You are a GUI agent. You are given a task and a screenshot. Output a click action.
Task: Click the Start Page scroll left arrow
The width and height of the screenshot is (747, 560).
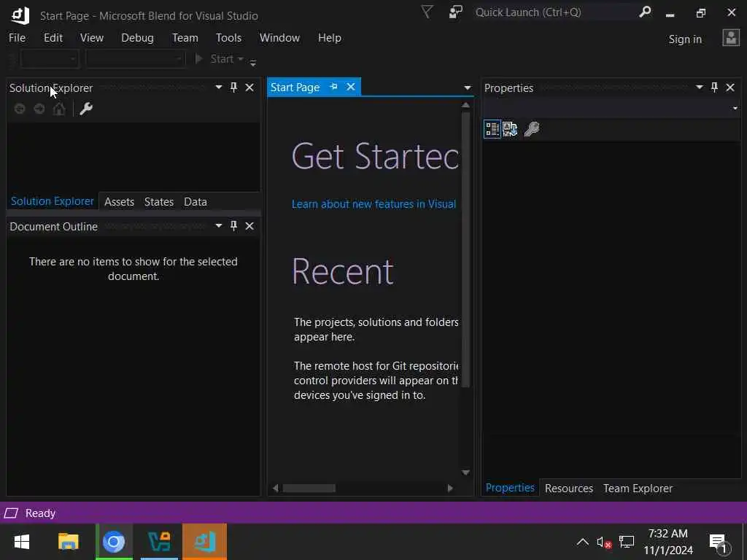(275, 488)
